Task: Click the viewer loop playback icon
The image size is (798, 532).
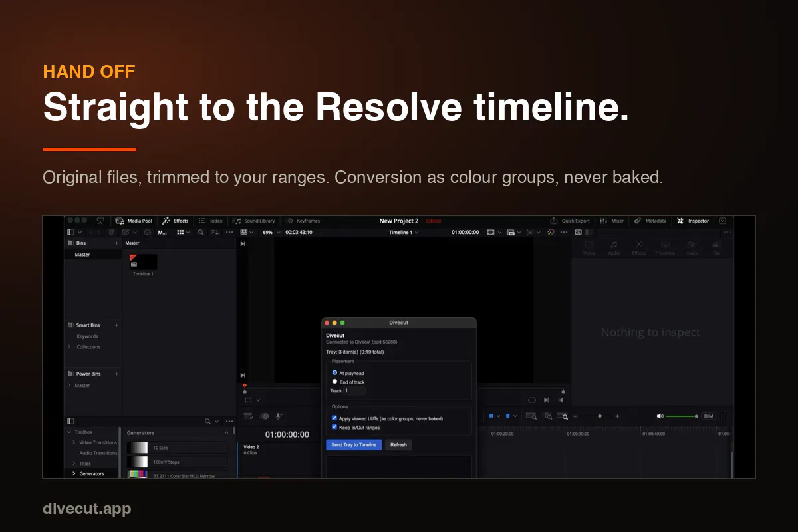Action: pos(531,400)
